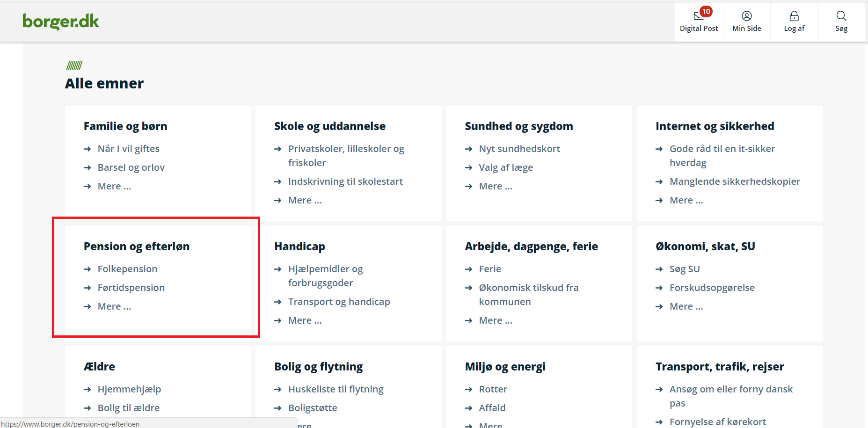Open the Førtidspension link
Viewport: 868px width, 428px height.
tap(131, 288)
